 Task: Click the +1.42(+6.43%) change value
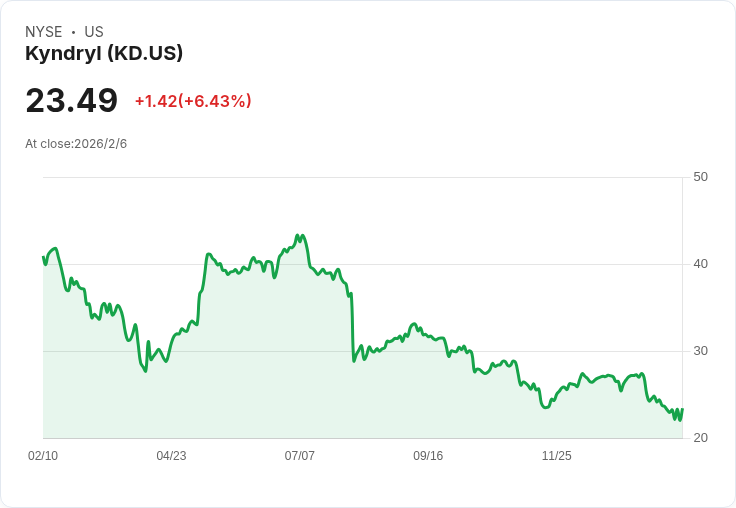[193, 101]
